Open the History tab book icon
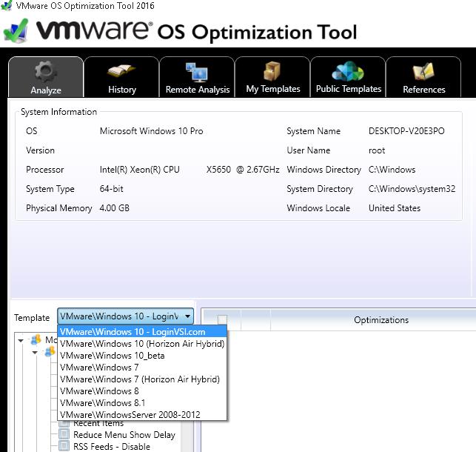Viewport: 476px width, 452px height. (x=121, y=71)
